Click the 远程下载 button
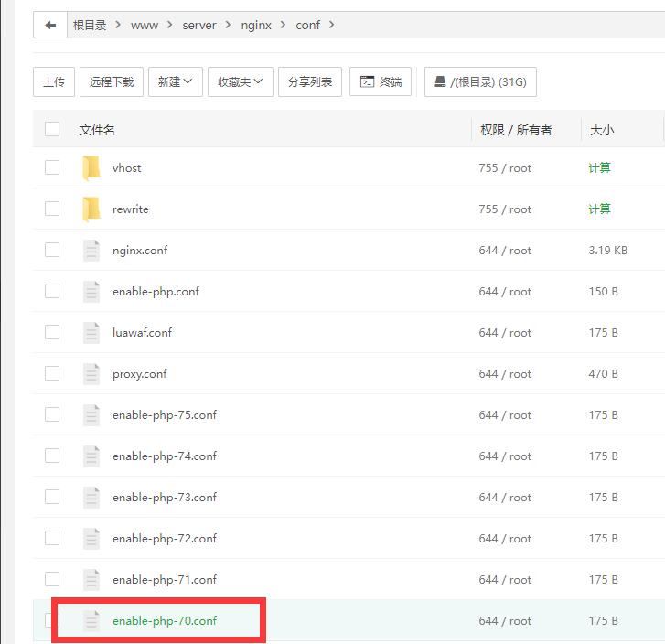 pos(112,81)
